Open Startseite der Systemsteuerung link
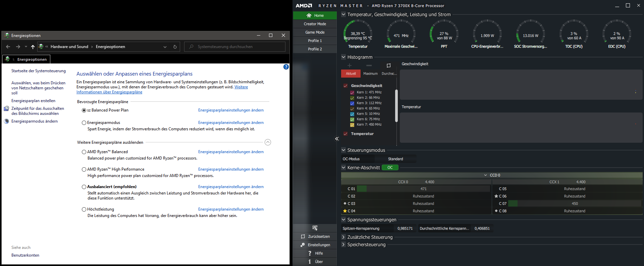The image size is (644, 266). click(x=39, y=71)
